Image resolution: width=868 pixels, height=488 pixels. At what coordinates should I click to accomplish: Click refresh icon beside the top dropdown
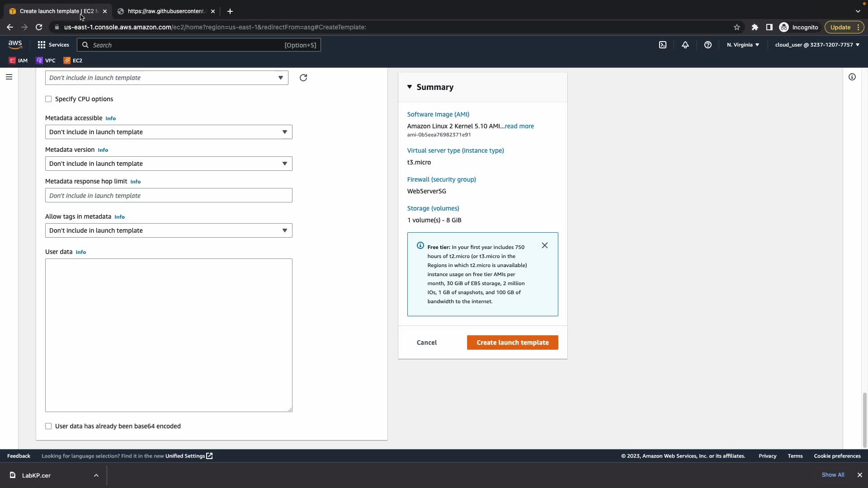[x=303, y=78]
